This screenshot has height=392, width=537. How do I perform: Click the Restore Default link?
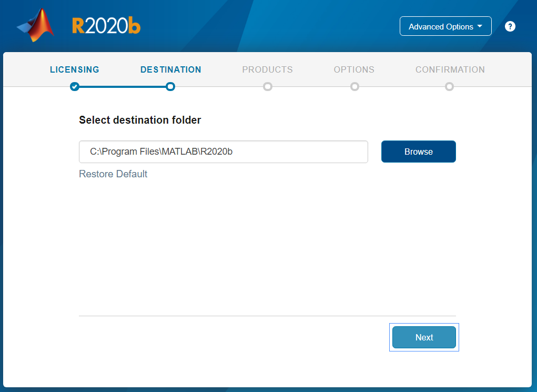(113, 174)
